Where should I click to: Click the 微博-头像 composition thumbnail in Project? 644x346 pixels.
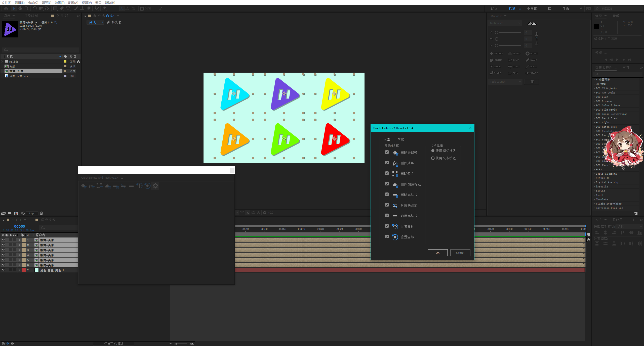(x=10, y=29)
